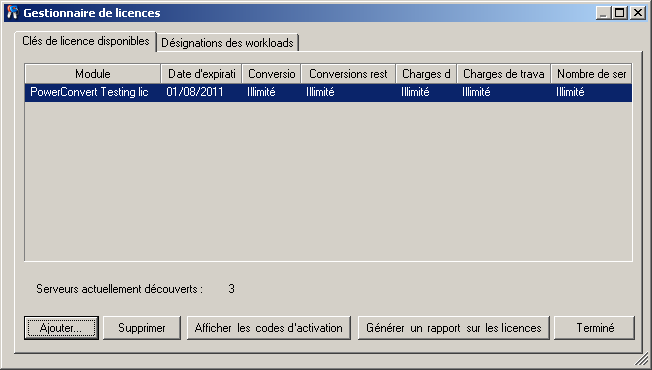Image resolution: width=652 pixels, height=370 pixels.
Task: Click Illimité under Conversions rest column
Action: [320, 92]
